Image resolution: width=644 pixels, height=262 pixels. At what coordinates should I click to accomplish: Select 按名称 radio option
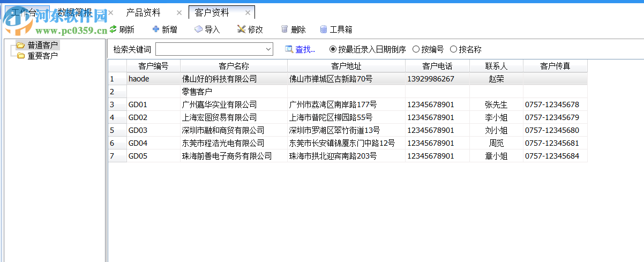453,49
